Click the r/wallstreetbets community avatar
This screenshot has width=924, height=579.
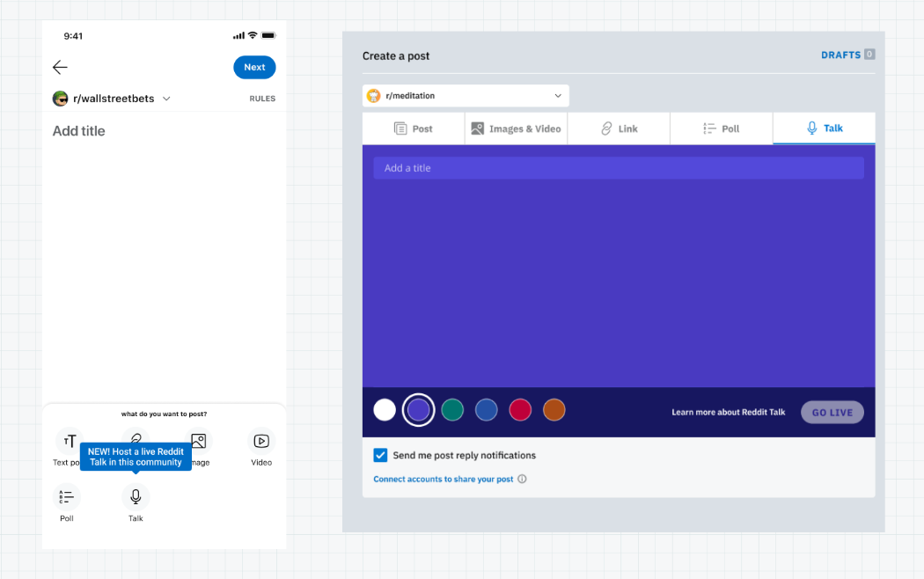coord(61,99)
